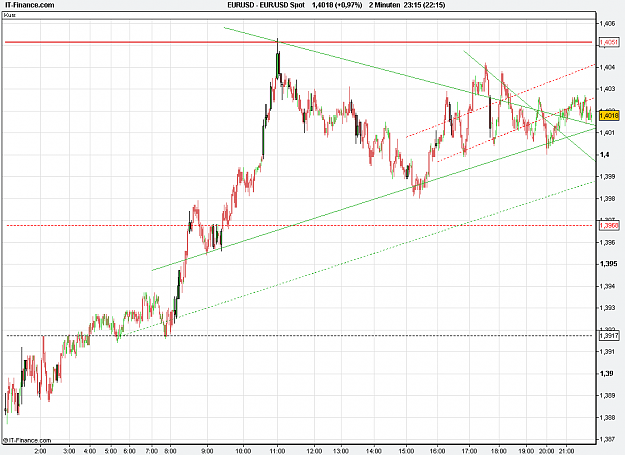Click the 6:00 time axis label
The image size is (625, 455).
(x=130, y=451)
